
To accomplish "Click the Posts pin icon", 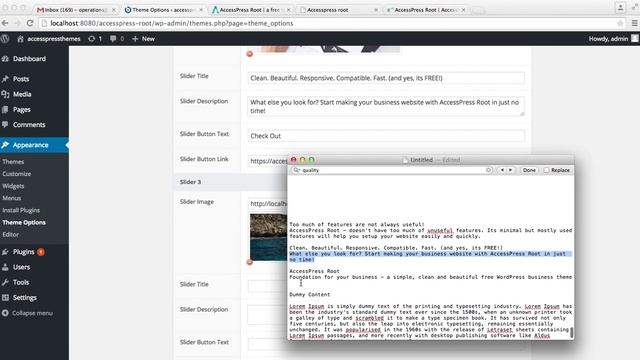I will click(5, 79).
